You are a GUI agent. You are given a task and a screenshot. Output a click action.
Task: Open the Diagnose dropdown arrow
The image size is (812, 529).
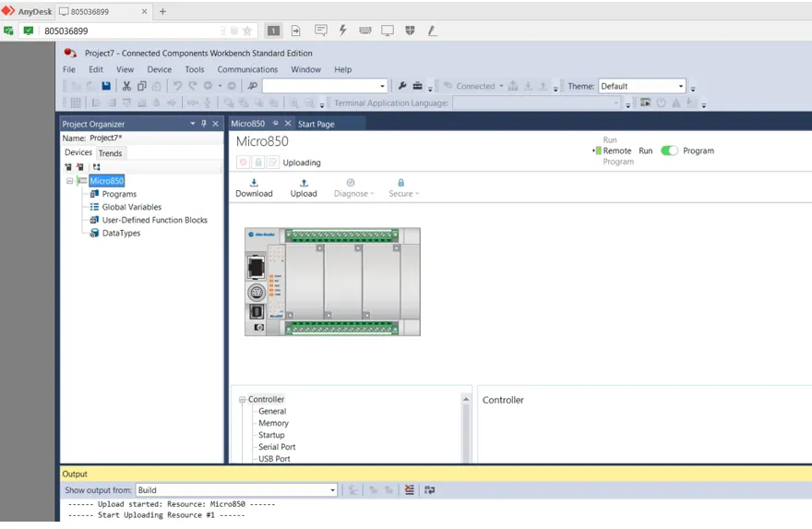point(372,194)
